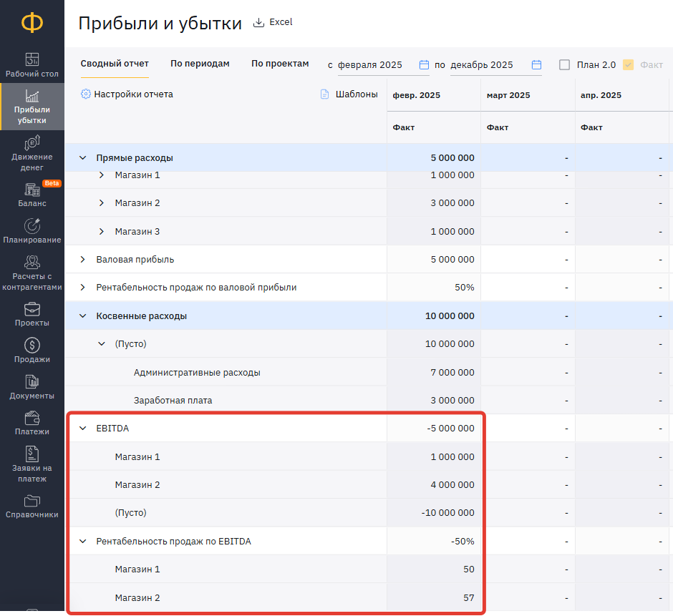Switch to По проектам tab
The image size is (673, 616).
[280, 64]
